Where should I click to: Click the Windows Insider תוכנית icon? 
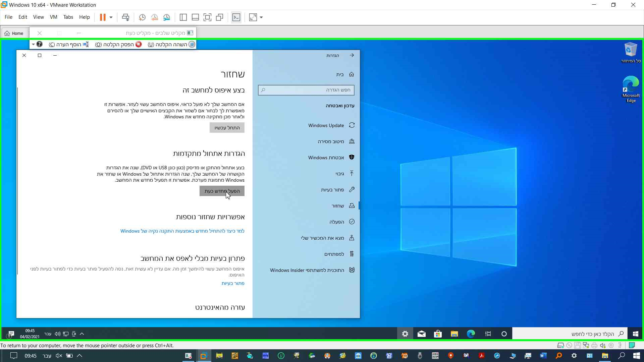352,269
